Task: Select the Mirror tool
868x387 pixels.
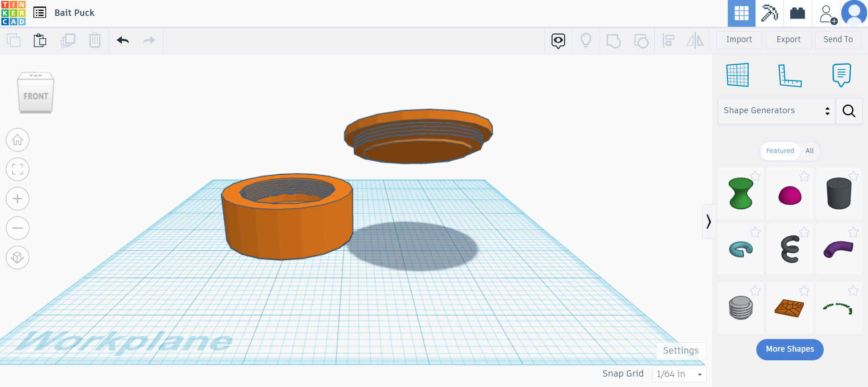Action: point(695,41)
